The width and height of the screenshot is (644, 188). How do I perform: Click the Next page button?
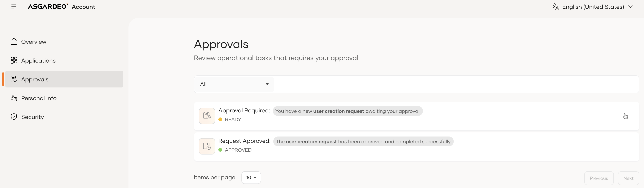[628, 178]
